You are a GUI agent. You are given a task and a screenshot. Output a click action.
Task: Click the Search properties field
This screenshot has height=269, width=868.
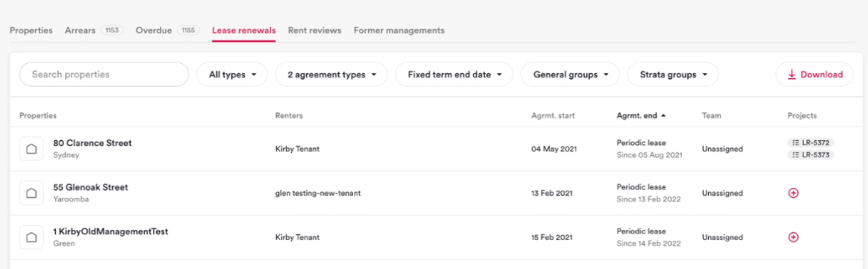pos(104,75)
